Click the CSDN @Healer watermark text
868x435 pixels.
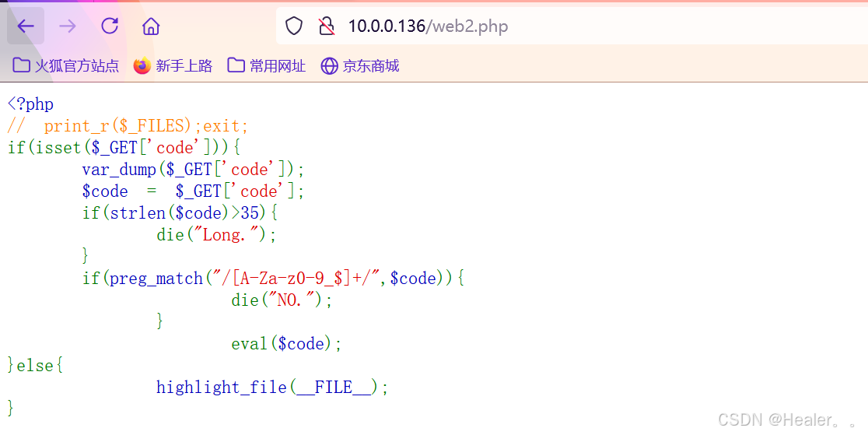787,420
